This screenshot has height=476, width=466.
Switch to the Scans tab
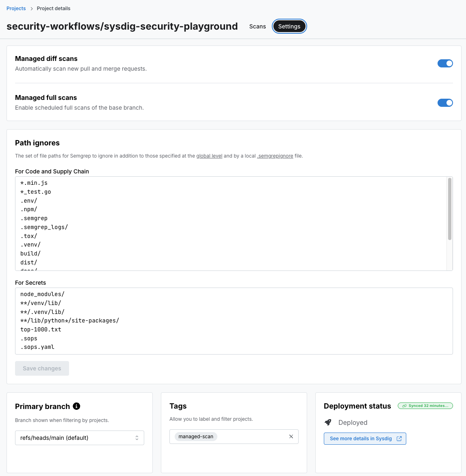click(x=257, y=26)
